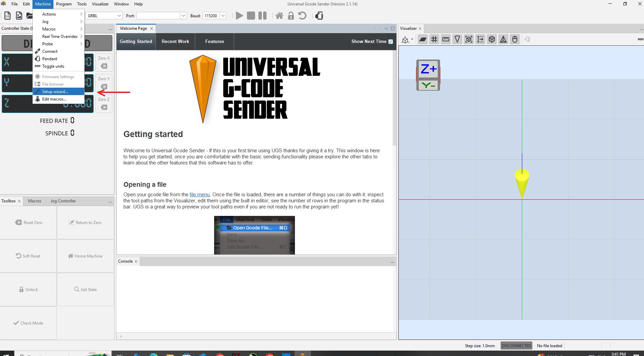This screenshot has height=356, width=644.
Task: Click the Zero Y button
Action: (x=104, y=83)
